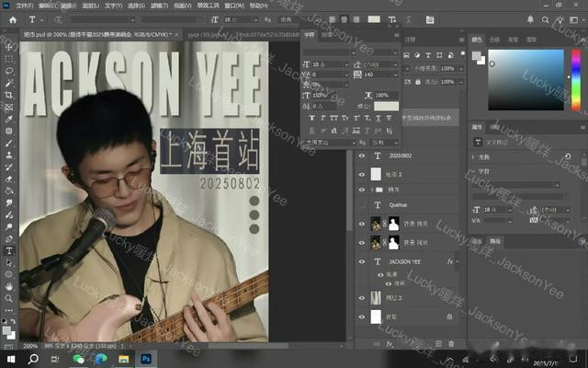
Task: Open the 窗口(W) menu
Action: coord(234,6)
